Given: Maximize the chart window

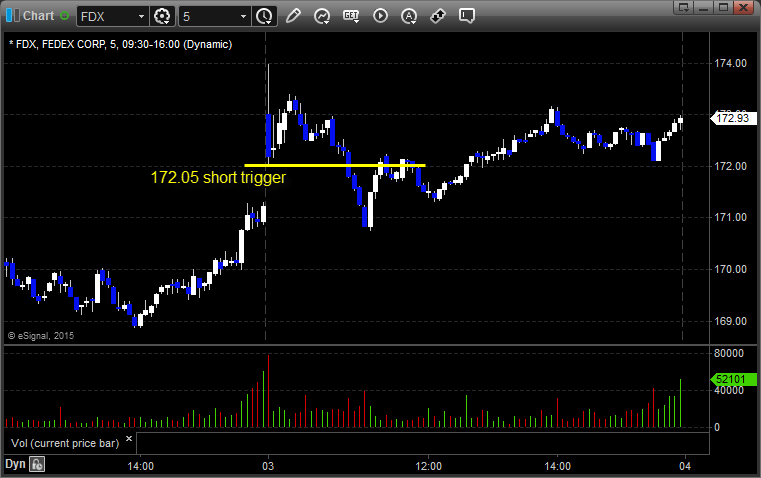Looking at the screenshot, I should point(723,7).
